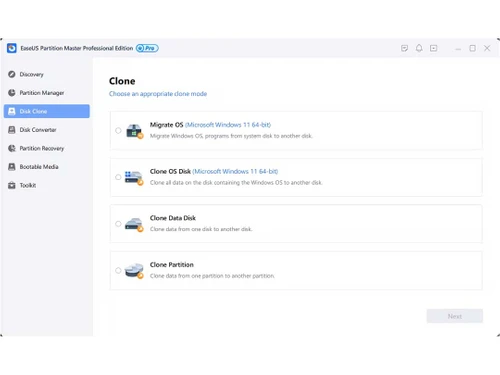The height and width of the screenshot is (375, 500).
Task: Click the Disk Converter sidebar icon
Action: [x=12, y=130]
